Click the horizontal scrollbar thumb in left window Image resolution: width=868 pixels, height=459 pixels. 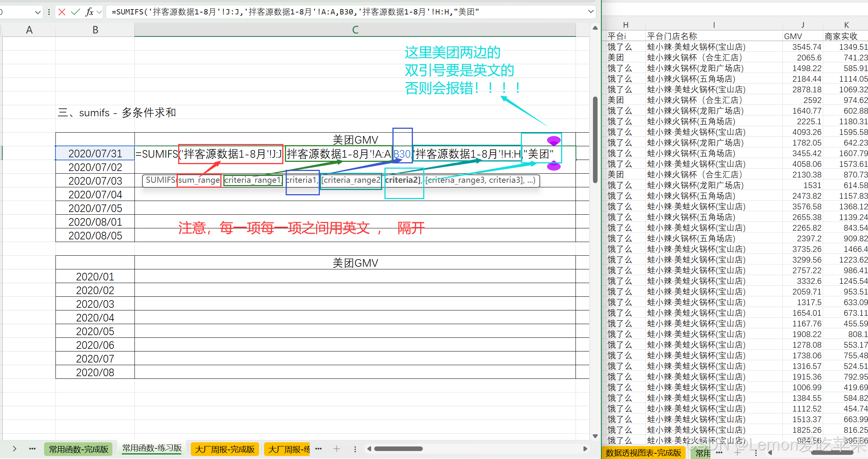[x=398, y=449]
